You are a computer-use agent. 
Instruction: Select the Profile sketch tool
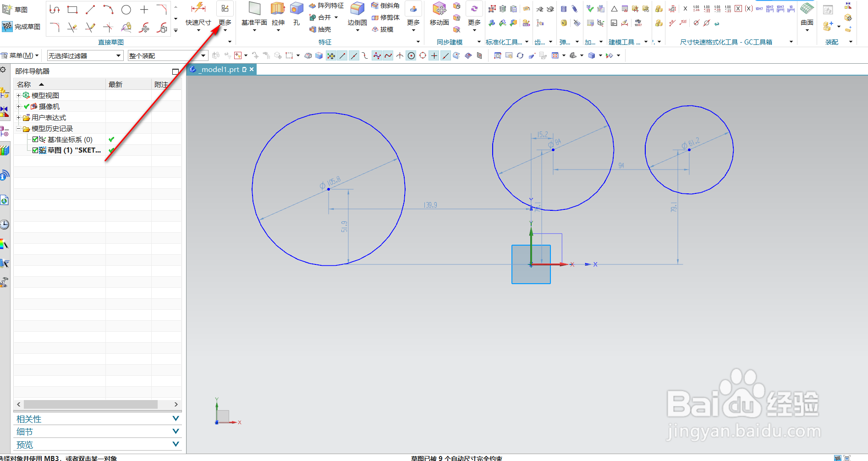point(55,10)
